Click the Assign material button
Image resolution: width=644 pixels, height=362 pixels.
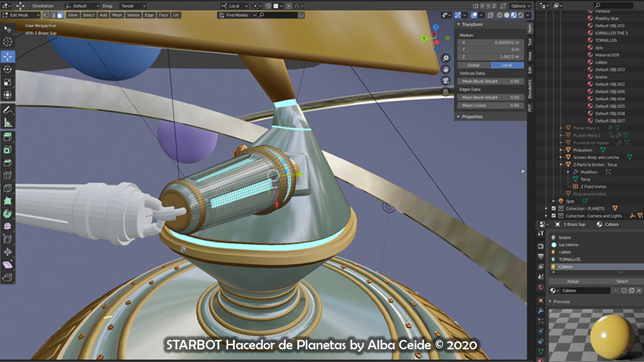(573, 281)
